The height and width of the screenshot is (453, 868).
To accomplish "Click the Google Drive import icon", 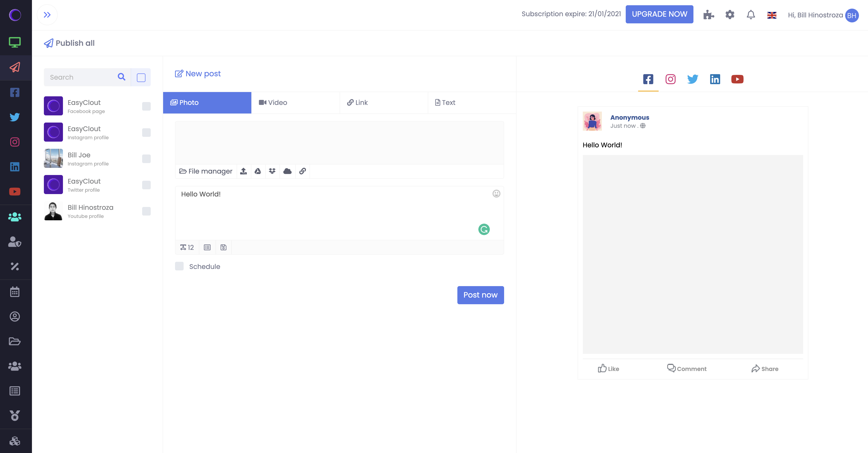I will tap(258, 171).
